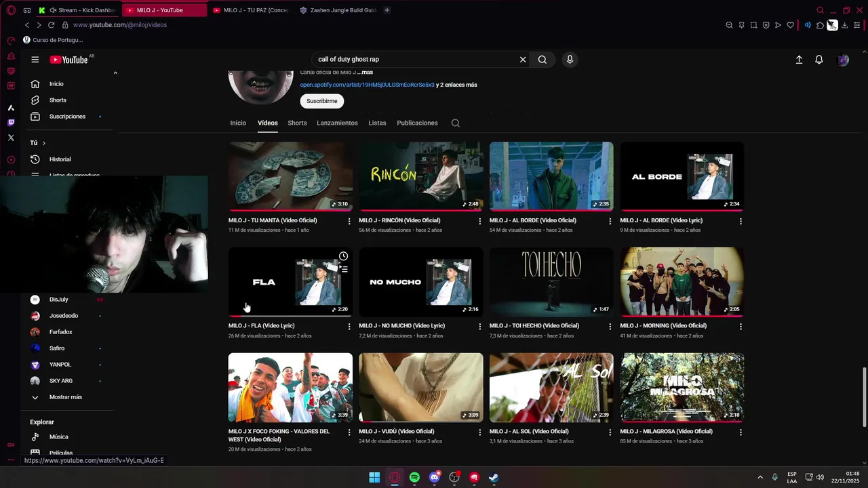Open options menu for VUDÚ video
The width and height of the screenshot is (868, 488).
pos(479,432)
